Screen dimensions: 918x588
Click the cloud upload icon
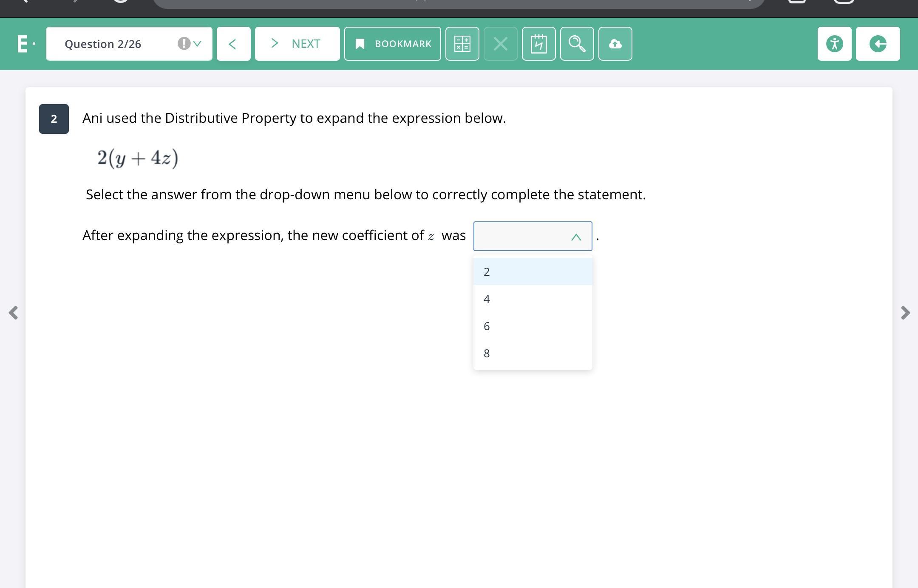coord(615,44)
